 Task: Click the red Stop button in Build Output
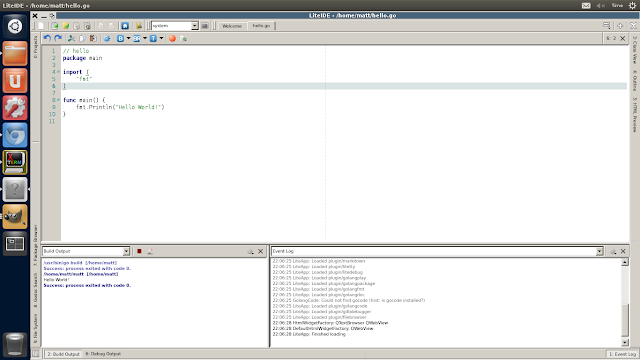coord(139,251)
